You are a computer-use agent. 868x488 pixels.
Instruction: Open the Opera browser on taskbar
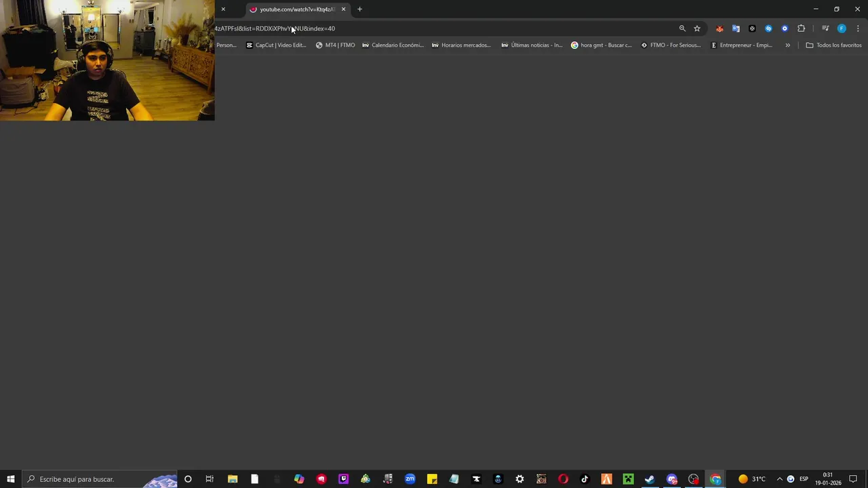pos(563,479)
